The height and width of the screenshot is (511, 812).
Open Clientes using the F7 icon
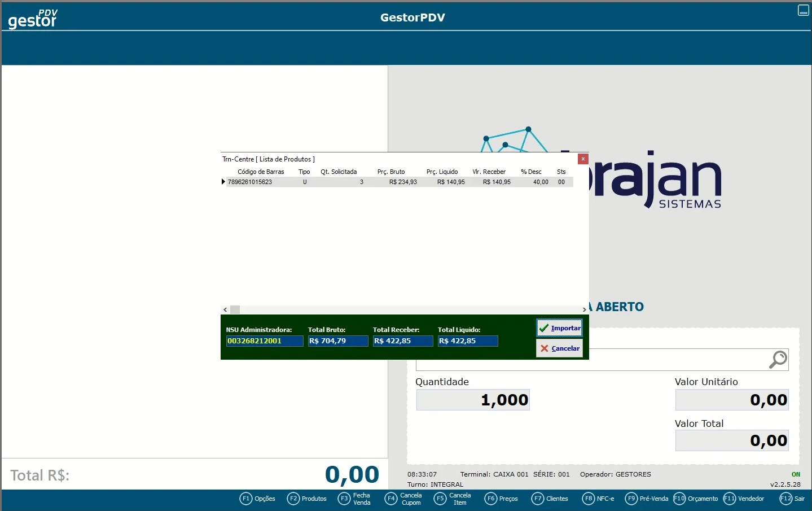(x=538, y=499)
